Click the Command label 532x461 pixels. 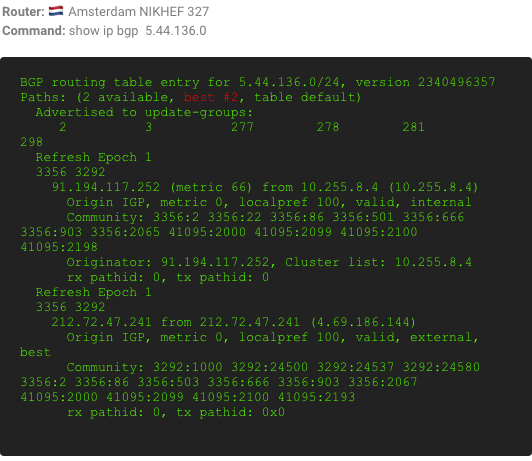[x=34, y=31]
